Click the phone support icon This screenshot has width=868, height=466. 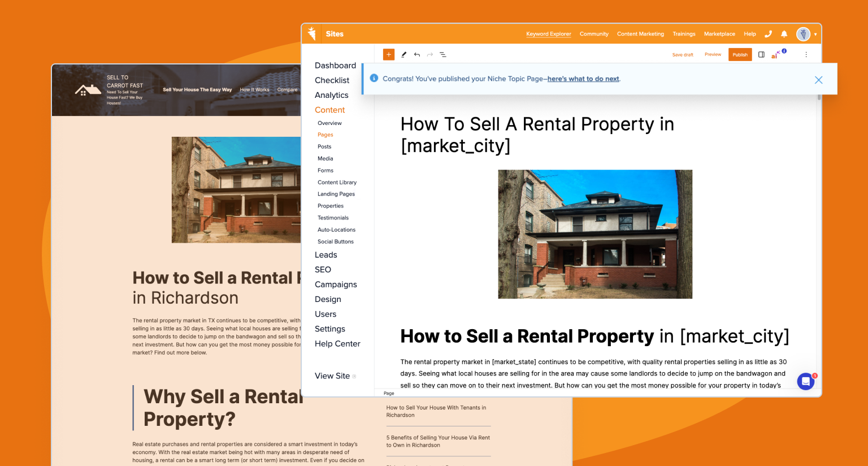768,34
